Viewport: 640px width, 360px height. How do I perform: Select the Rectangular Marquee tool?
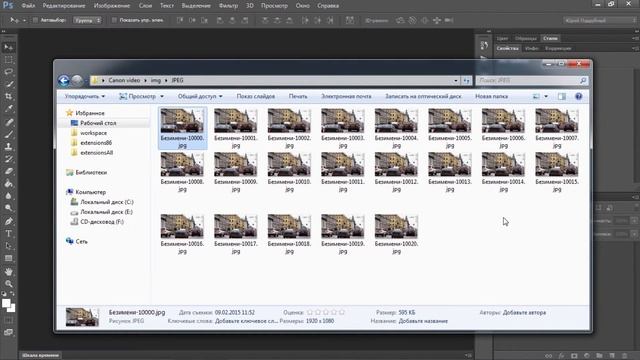[x=9, y=60]
